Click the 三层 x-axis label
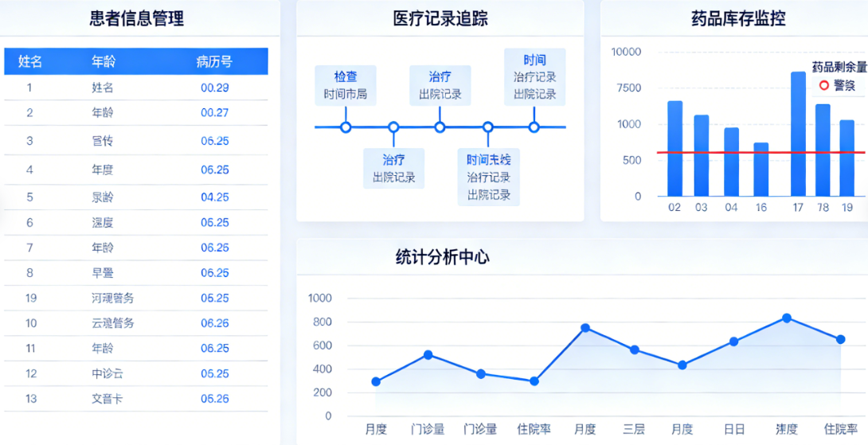This screenshot has height=445, width=868. 634,429
